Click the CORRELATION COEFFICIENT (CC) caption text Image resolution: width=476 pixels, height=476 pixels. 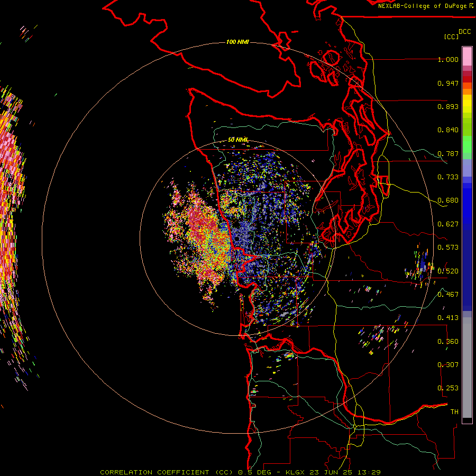click(x=167, y=472)
